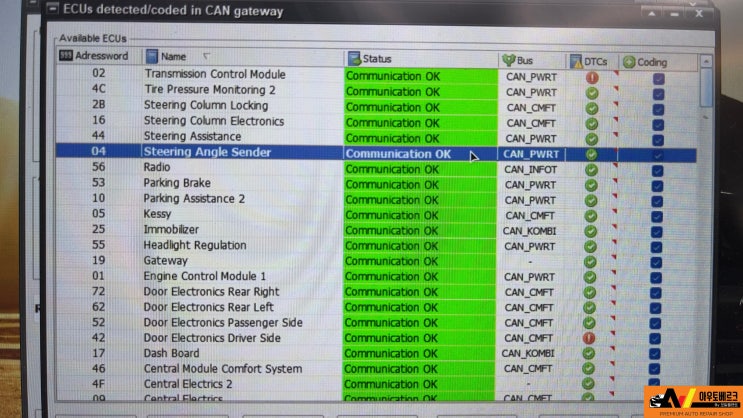This screenshot has width=743, height=418.
Task: Click green DTC check for Steering Column Electronics
Action: click(592, 124)
